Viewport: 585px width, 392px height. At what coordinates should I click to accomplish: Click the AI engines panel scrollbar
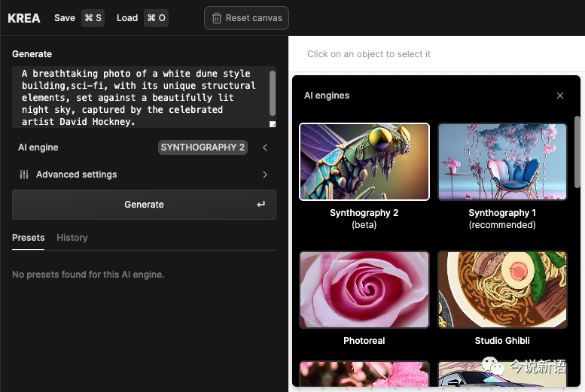point(577,152)
